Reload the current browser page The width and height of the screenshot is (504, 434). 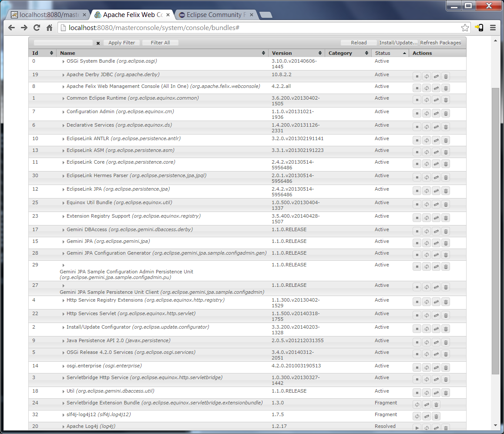tap(37, 28)
